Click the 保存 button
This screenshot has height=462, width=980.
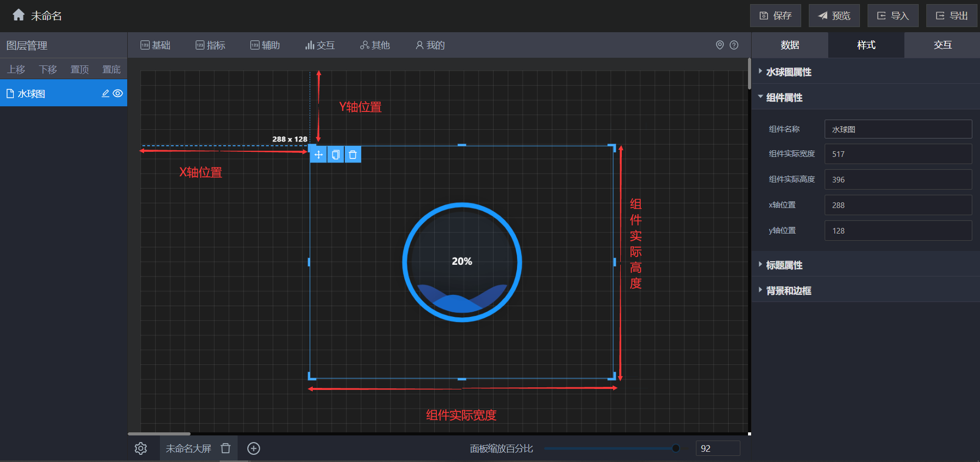(775, 16)
